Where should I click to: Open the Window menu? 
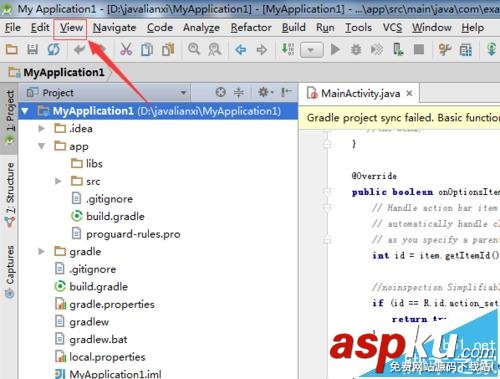click(x=431, y=28)
